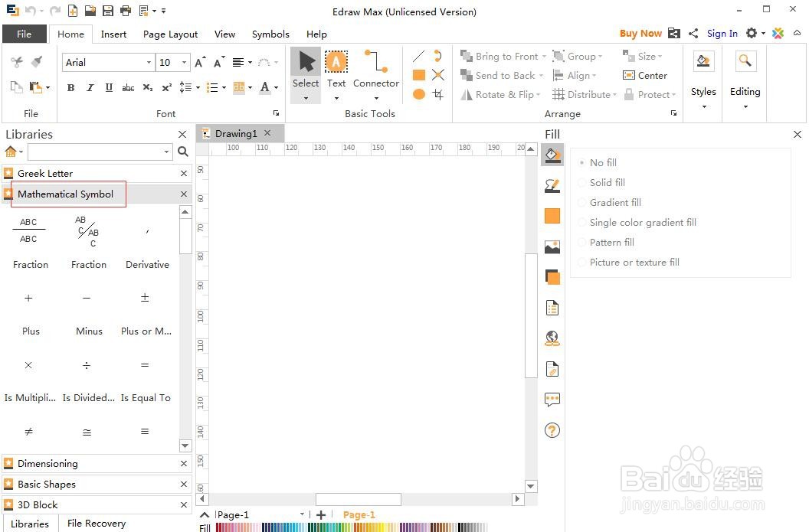Open the Line pane icon in sidebar

552,185
